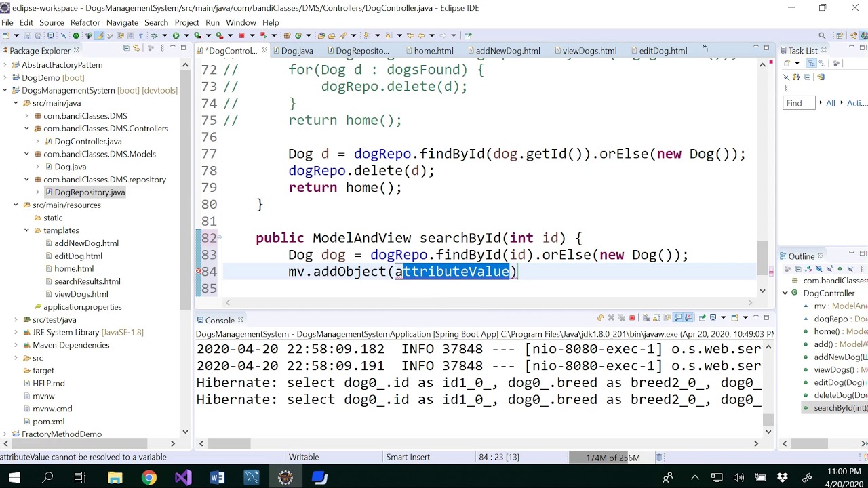Click the All link in Task List
Image resolution: width=868 pixels, height=488 pixels.
click(830, 103)
